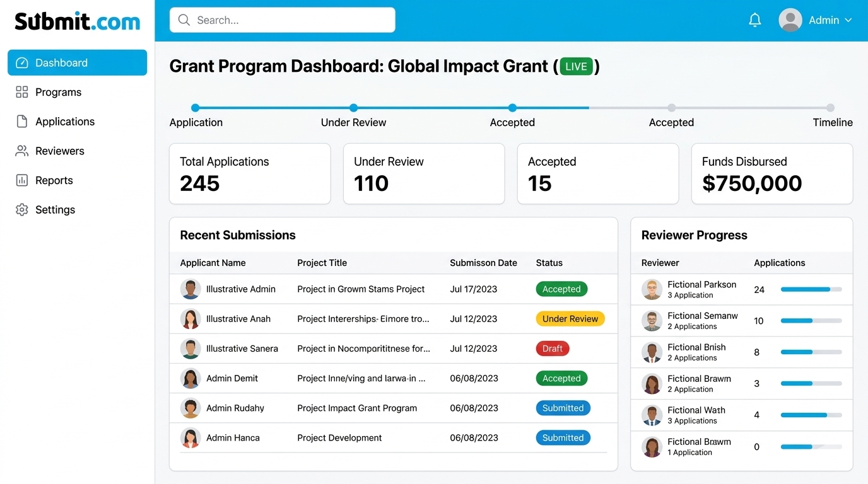
Task: Open the Reviewers section
Action: 21,151
